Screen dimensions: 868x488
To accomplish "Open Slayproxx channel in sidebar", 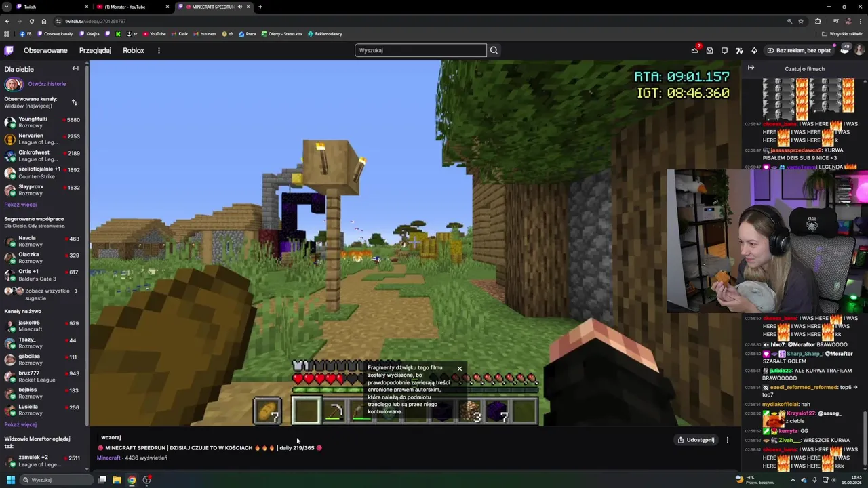I will [x=43, y=190].
